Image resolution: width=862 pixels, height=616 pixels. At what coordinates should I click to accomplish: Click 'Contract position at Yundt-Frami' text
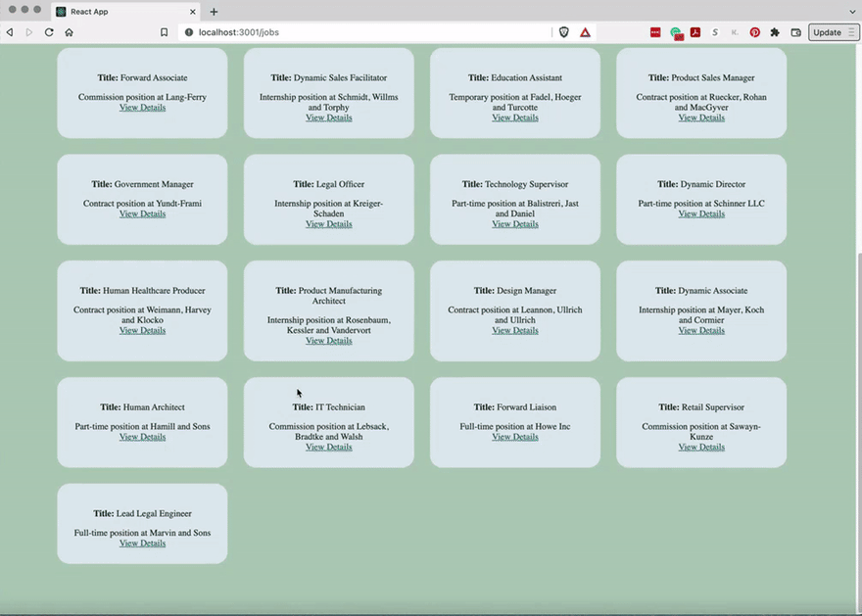(142, 204)
